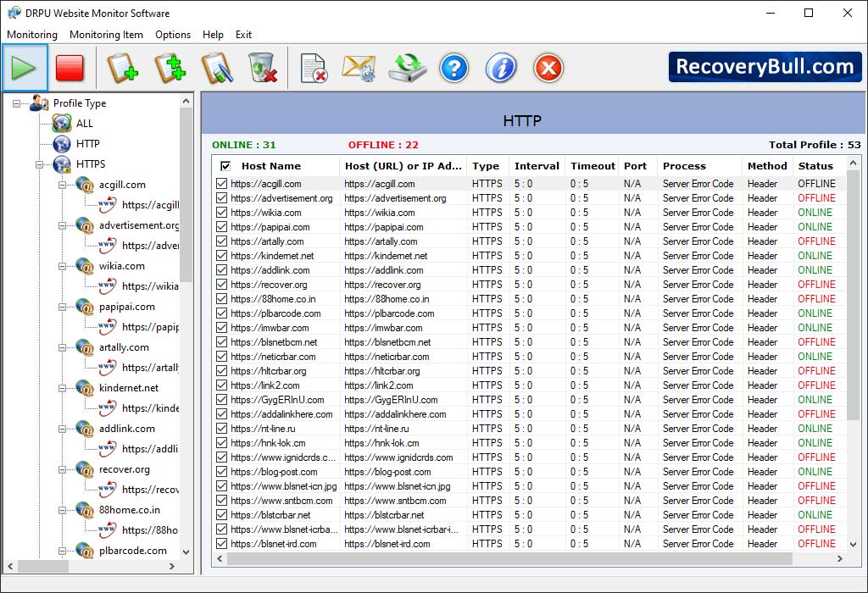Toggle select-all checkbox in Host Name header
Viewport: 868px width, 593px height.
[225, 166]
